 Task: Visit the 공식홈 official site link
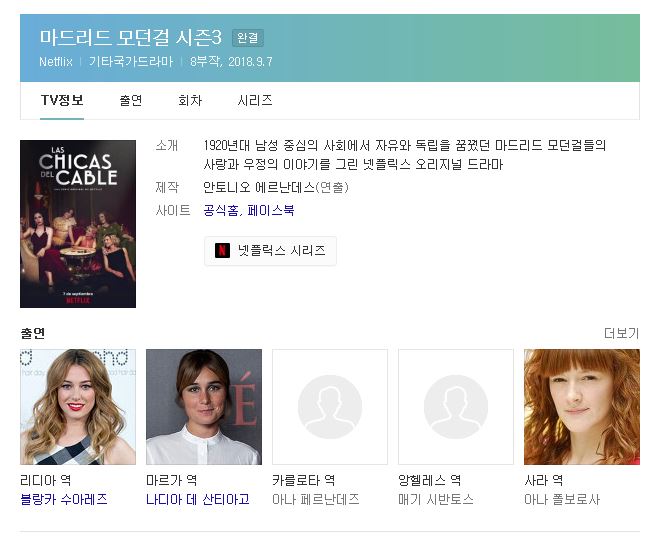(x=220, y=210)
